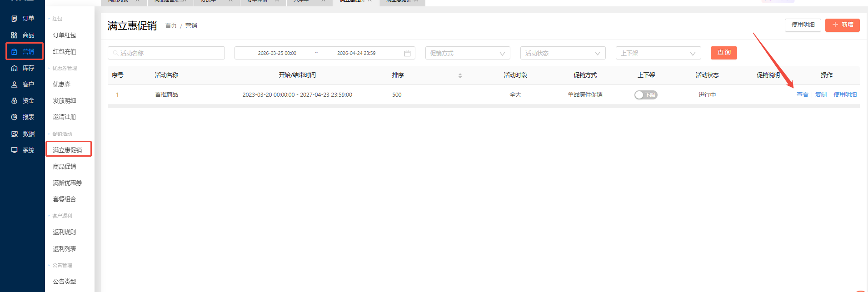Click the 首推商品 activity name cell
The height and width of the screenshot is (292, 868).
click(x=166, y=94)
